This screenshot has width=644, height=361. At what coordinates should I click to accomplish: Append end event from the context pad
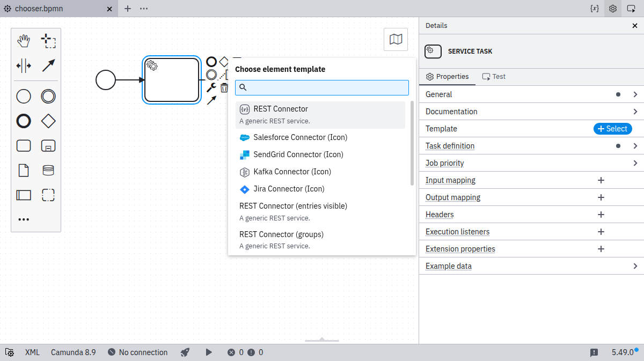(x=211, y=62)
